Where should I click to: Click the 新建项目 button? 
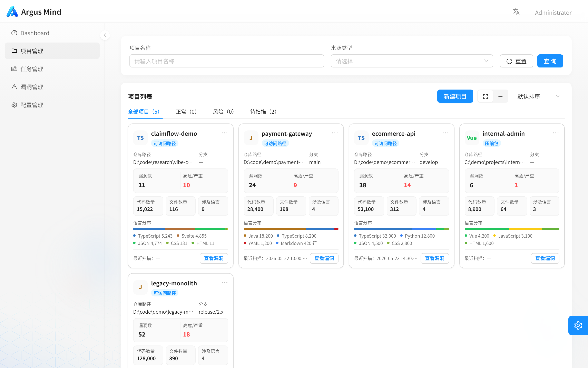click(x=455, y=96)
